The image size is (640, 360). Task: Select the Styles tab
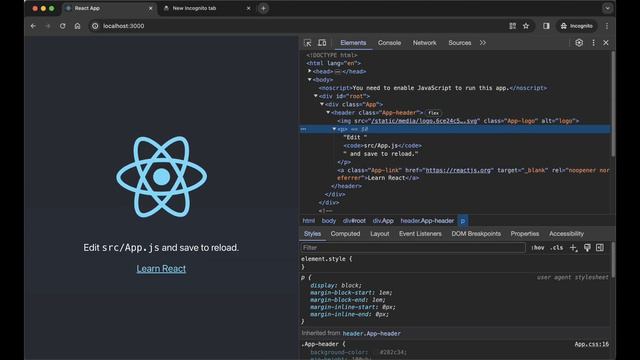[x=312, y=234]
